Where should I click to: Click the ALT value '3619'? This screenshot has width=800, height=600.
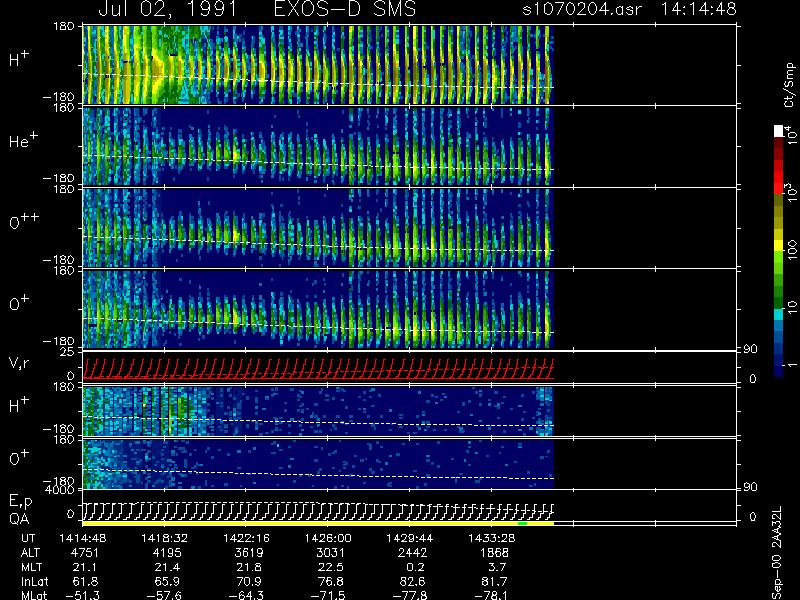tap(249, 553)
